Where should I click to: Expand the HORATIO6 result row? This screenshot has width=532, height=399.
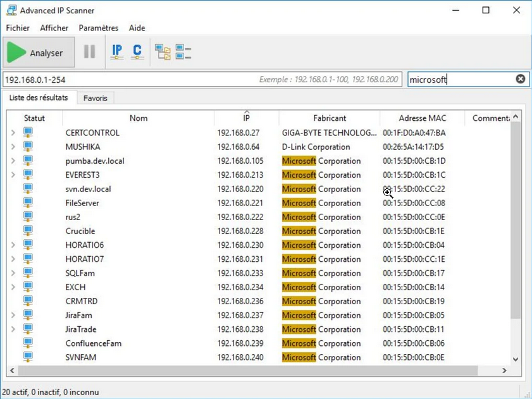13,245
